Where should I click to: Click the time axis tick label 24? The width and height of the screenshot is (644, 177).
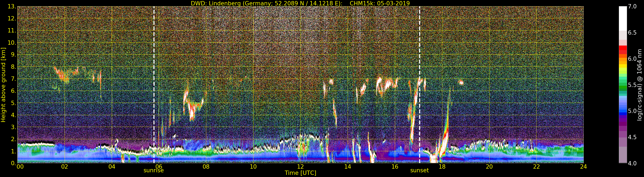click(x=583, y=167)
